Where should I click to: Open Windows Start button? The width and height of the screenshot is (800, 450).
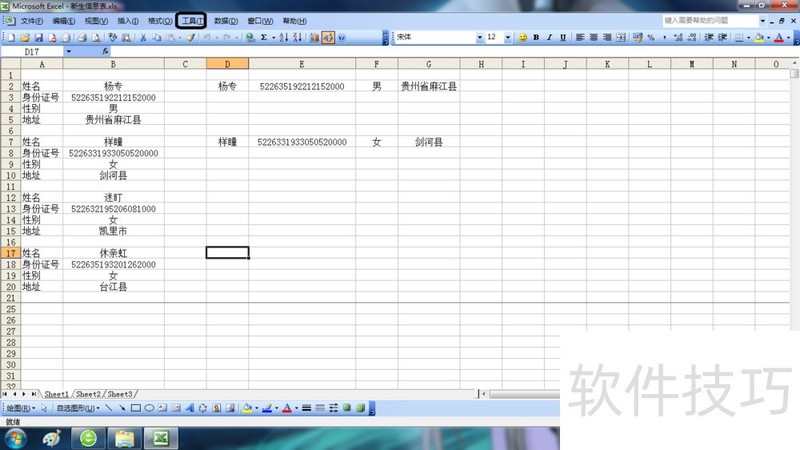click(14, 438)
